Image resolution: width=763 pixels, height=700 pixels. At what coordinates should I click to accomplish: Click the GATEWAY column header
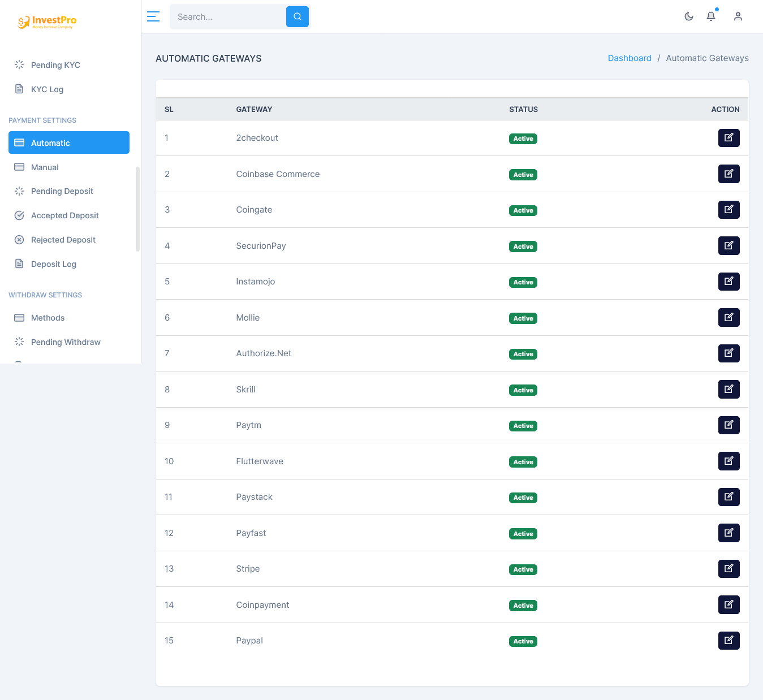(254, 110)
